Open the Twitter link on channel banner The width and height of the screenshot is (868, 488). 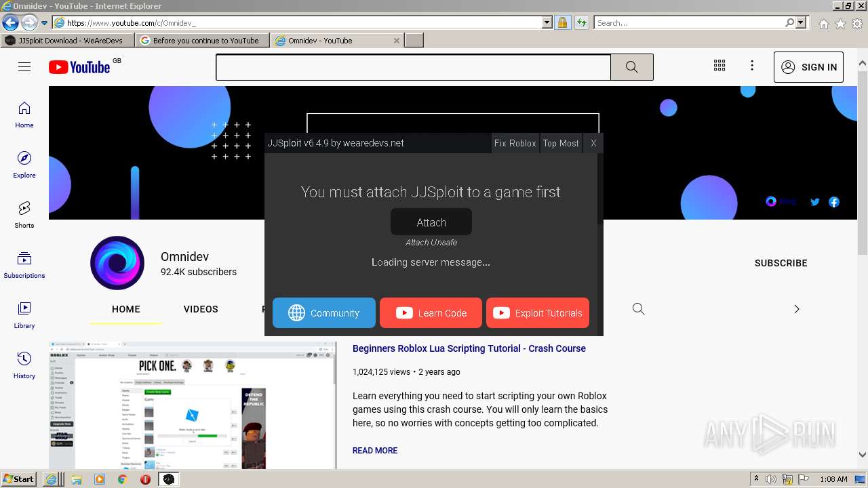click(x=815, y=202)
